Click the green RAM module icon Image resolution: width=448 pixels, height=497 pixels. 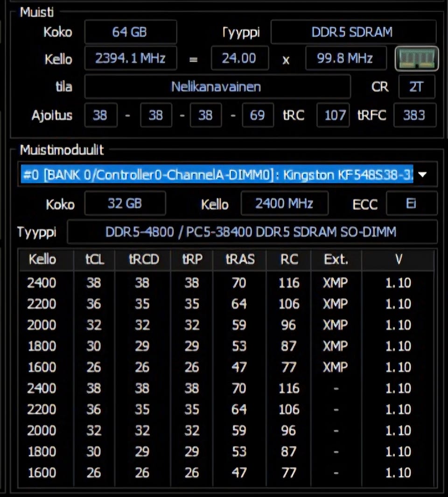pos(416,58)
